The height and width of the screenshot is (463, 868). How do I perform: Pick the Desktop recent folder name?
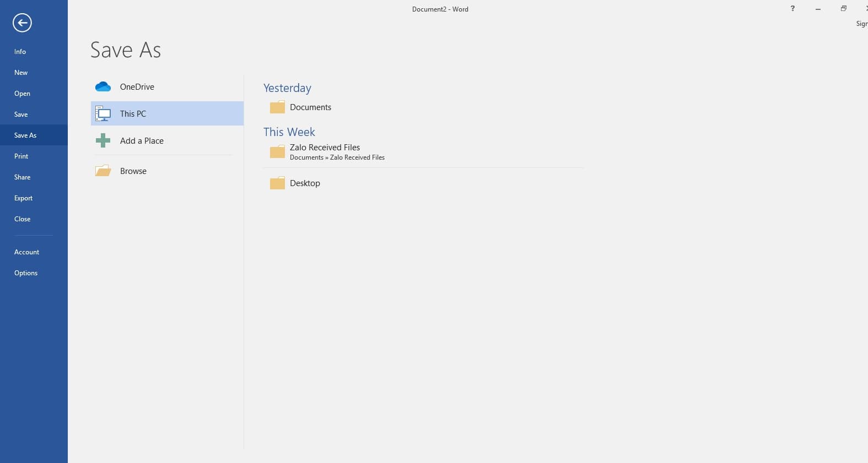305,183
